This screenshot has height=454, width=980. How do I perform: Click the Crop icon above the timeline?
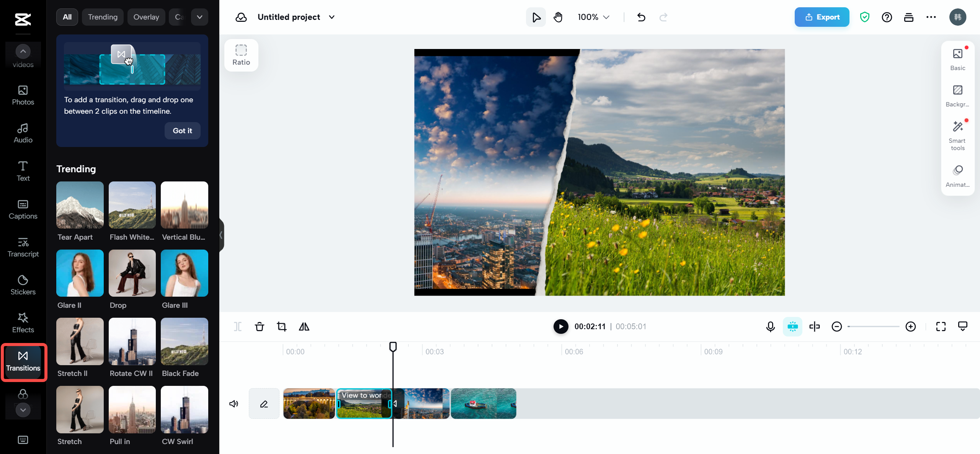click(x=282, y=327)
